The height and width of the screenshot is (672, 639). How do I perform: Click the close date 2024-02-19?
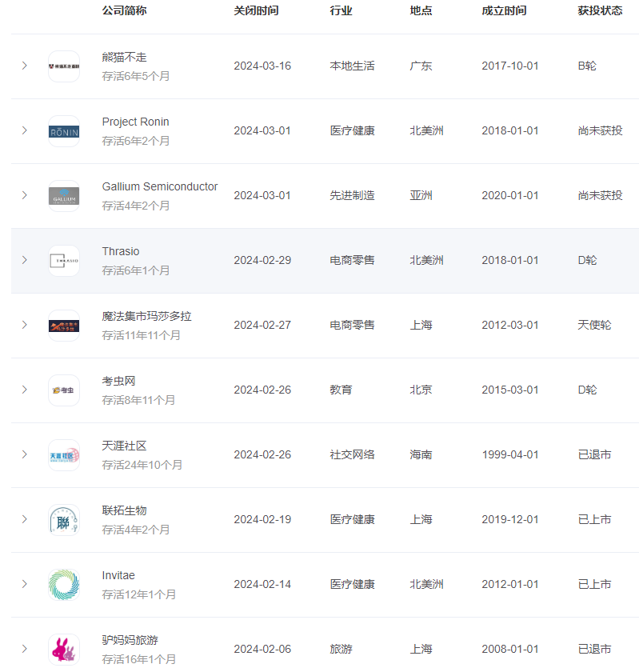tap(262, 519)
